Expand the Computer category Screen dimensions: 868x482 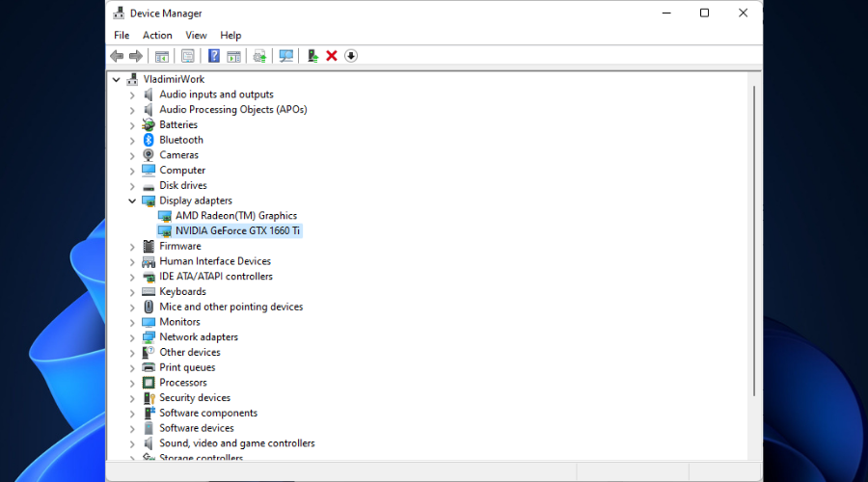point(132,171)
